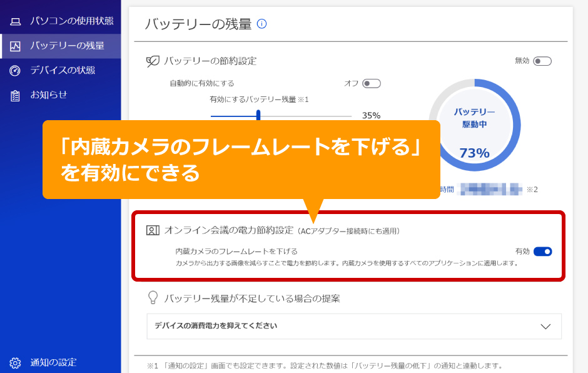Click the 有効にするバッテリー残量 slider handle

(x=258, y=115)
